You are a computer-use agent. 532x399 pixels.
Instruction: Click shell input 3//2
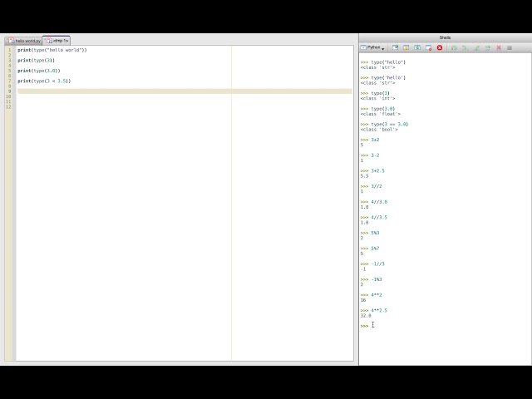[x=377, y=186]
